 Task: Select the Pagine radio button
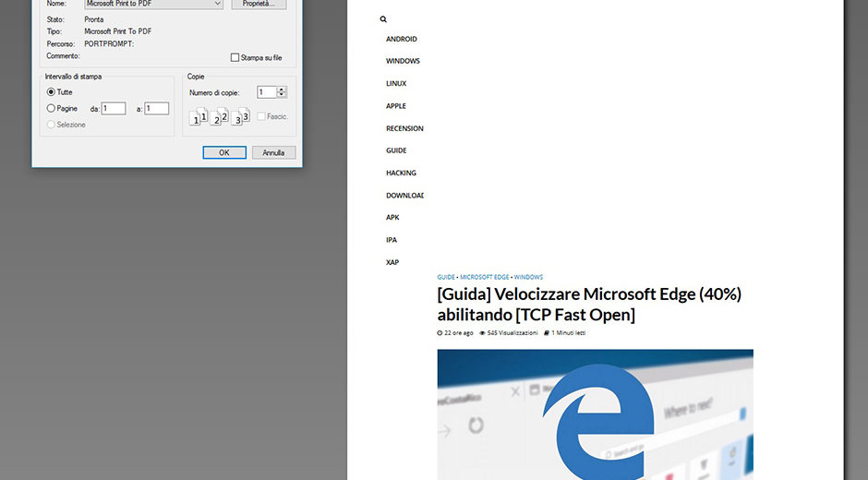tap(51, 109)
